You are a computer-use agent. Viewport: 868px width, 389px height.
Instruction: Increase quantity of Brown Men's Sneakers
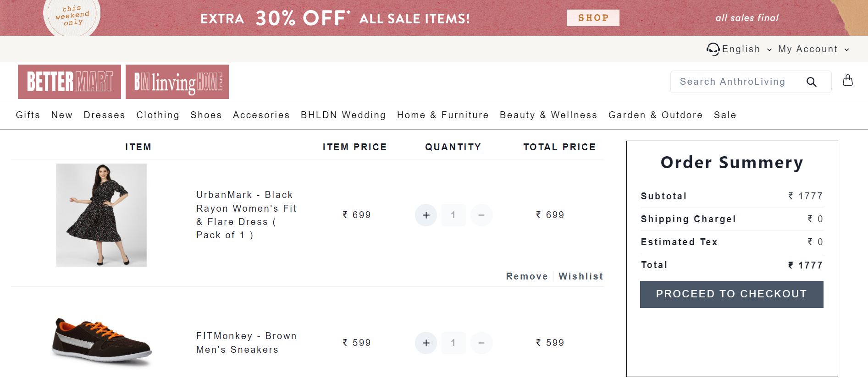(426, 343)
